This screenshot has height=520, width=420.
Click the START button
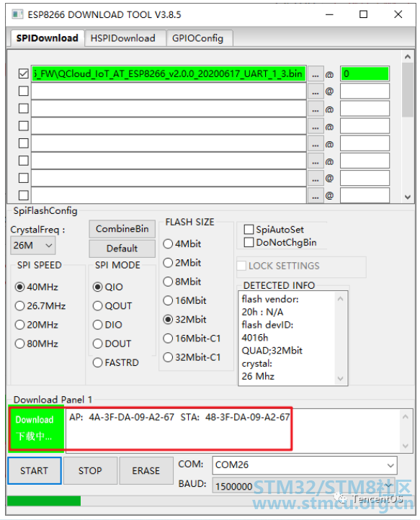(35, 470)
